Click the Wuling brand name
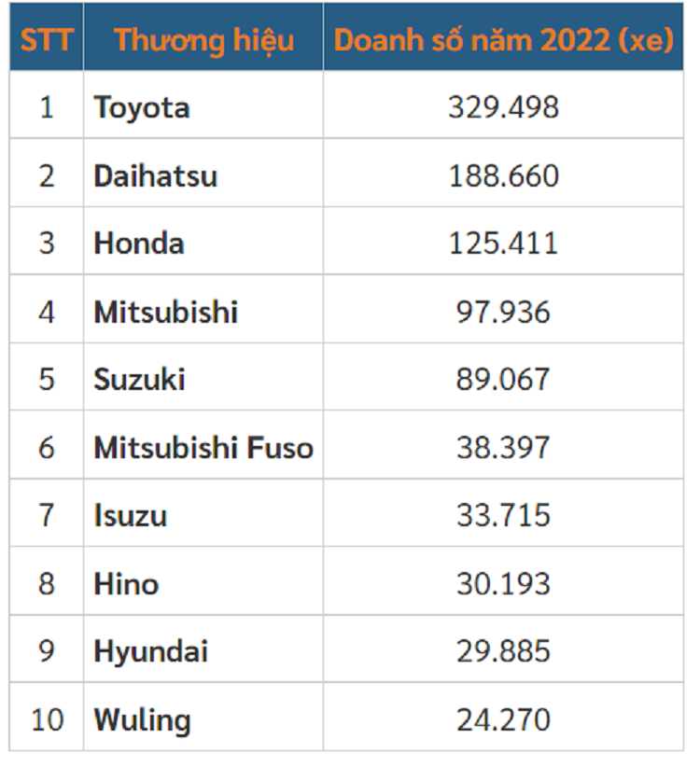 (143, 720)
